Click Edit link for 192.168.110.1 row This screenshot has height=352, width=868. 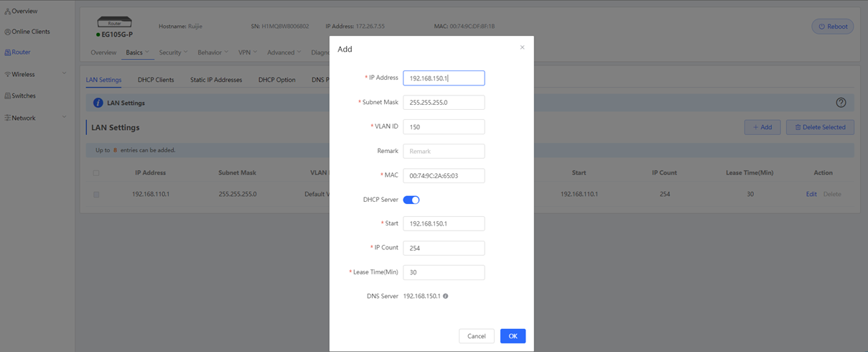811,195
